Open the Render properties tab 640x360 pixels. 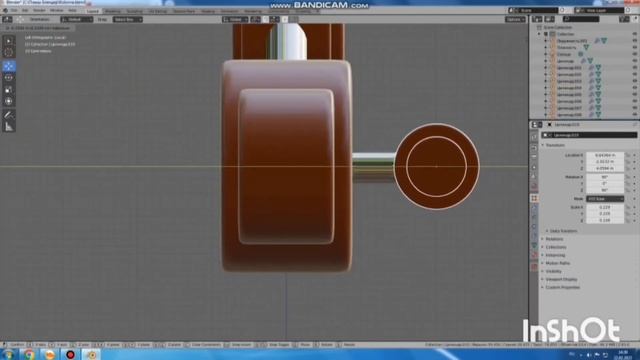click(534, 148)
